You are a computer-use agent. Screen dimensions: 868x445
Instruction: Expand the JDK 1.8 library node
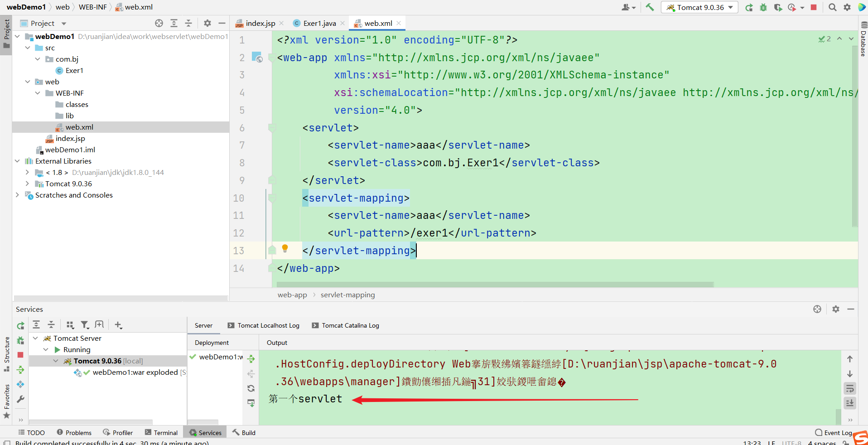27,172
